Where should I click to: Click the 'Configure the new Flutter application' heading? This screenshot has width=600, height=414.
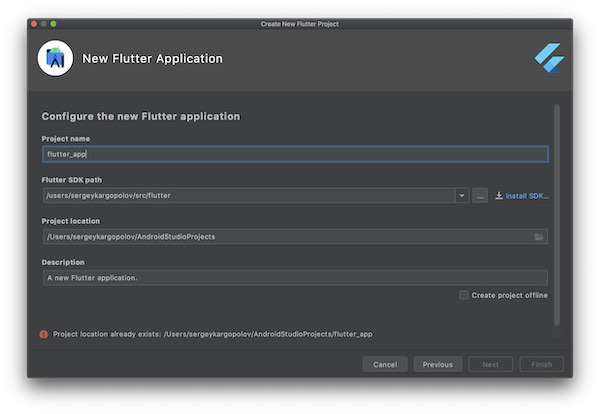coord(141,116)
